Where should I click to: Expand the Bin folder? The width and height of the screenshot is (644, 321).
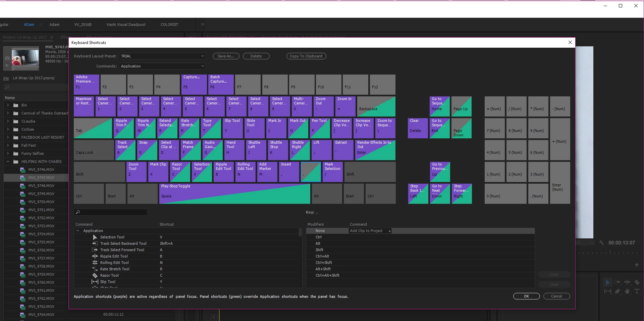pos(8,105)
